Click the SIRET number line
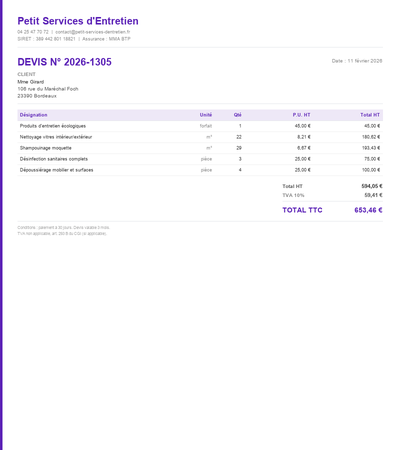Image resolution: width=400 pixels, height=450 pixels. (46, 39)
